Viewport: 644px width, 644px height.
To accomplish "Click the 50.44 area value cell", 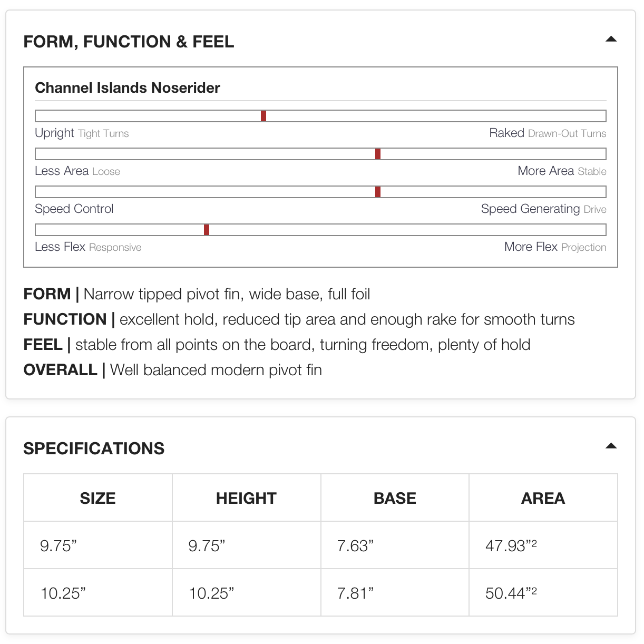I will point(511,593).
